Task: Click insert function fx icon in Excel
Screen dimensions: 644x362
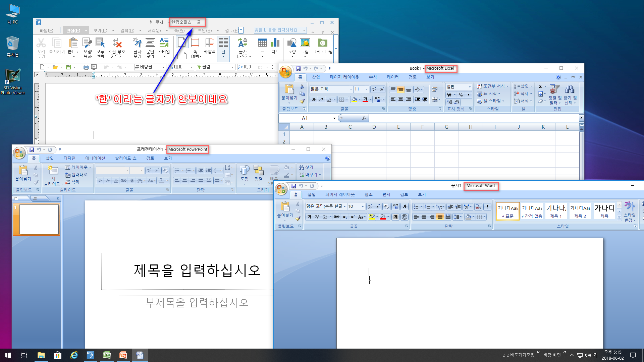Action: tap(364, 118)
